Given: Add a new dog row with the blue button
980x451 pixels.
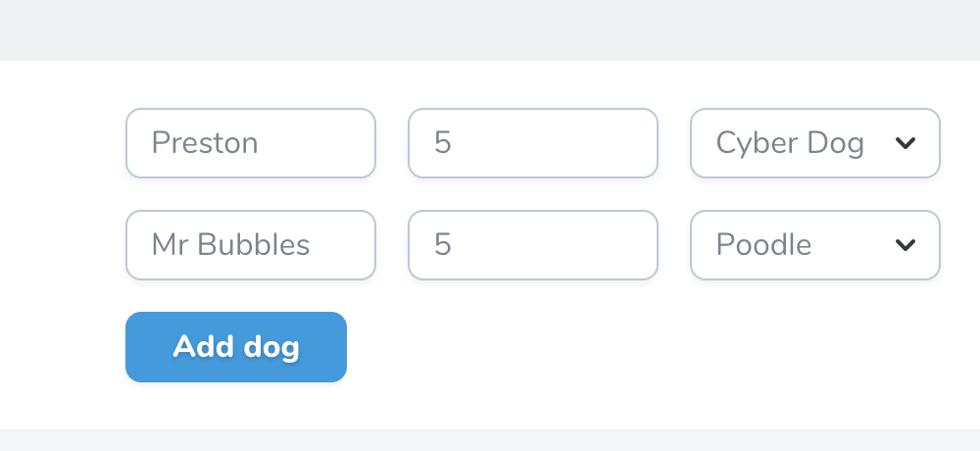Looking at the screenshot, I should pyautogui.click(x=236, y=347).
